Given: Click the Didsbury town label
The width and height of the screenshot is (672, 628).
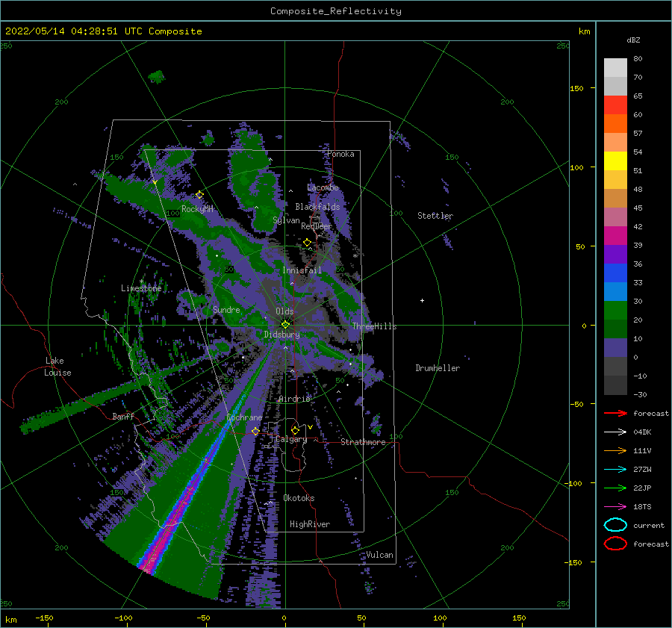Looking at the screenshot, I should pos(281,335).
